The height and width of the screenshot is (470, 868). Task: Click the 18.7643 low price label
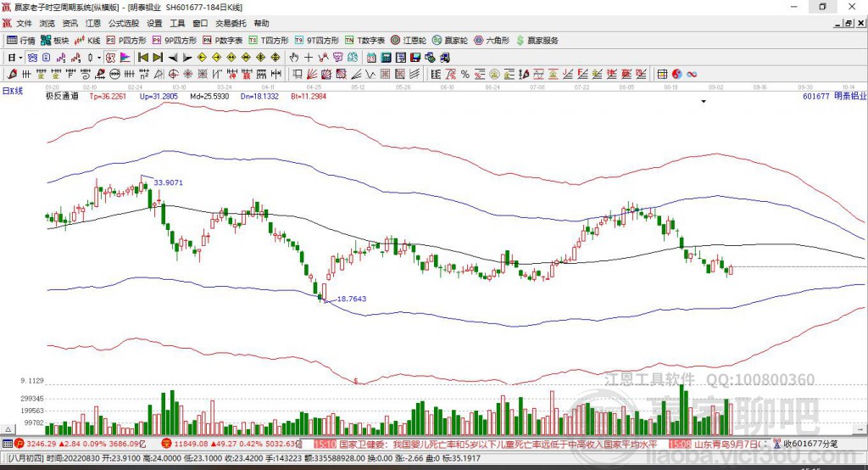point(352,299)
